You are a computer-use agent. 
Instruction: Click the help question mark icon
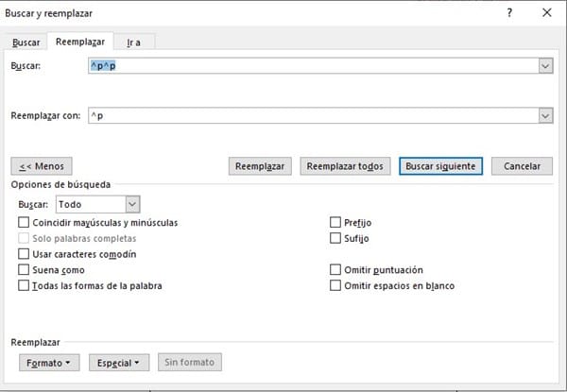tap(509, 13)
